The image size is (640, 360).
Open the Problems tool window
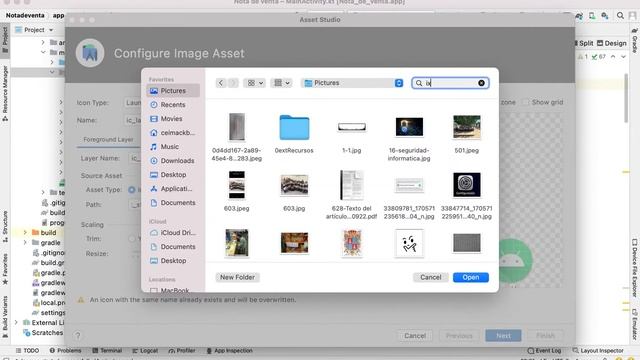(x=65, y=351)
